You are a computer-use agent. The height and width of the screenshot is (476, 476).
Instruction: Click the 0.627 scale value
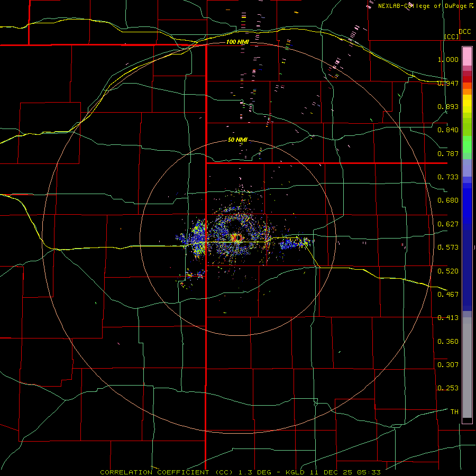(x=448, y=224)
